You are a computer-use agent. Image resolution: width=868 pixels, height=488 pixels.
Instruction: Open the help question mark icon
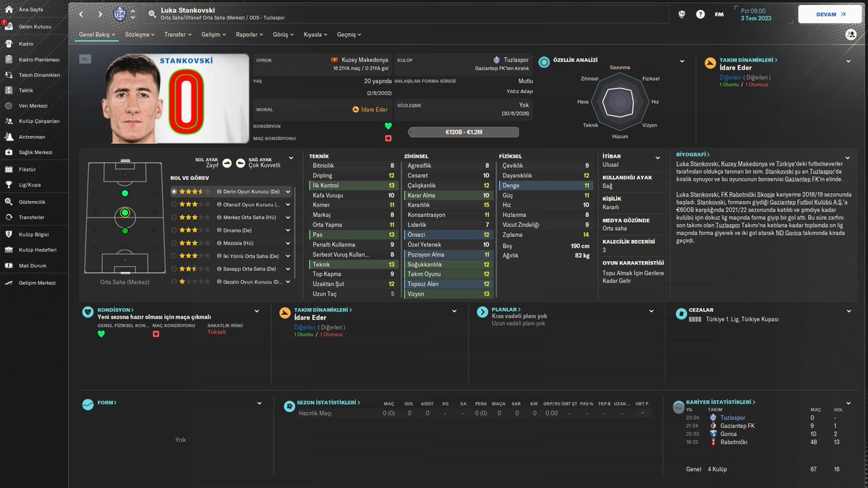click(x=700, y=14)
